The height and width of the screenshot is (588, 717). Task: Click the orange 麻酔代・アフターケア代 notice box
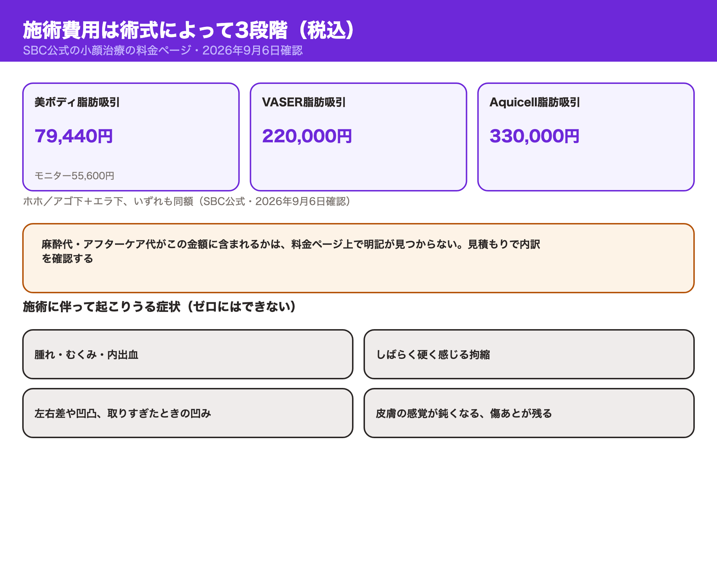point(358,258)
